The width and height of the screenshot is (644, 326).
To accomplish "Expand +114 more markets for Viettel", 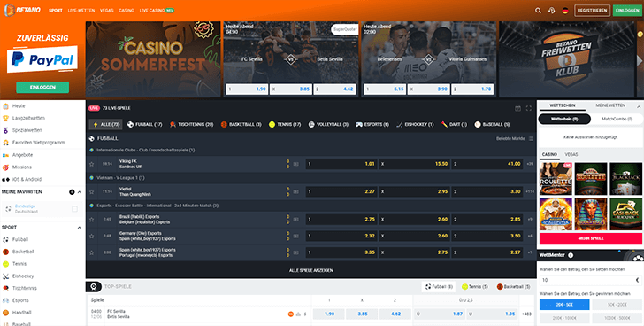I will click(530, 191).
